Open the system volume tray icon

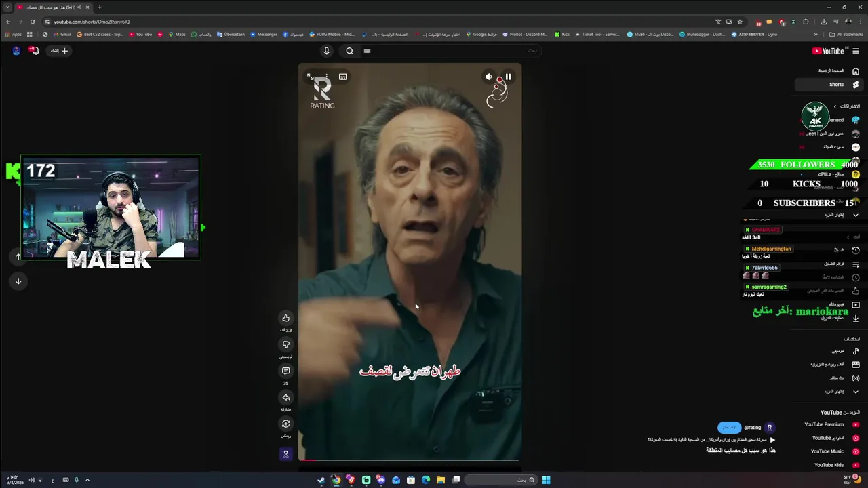click(x=31, y=480)
